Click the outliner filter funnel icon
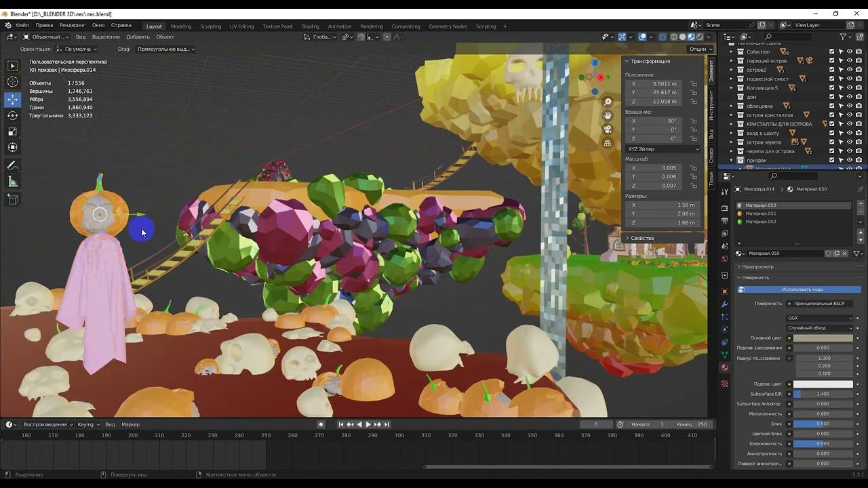This screenshot has width=868, height=488. coord(844,37)
